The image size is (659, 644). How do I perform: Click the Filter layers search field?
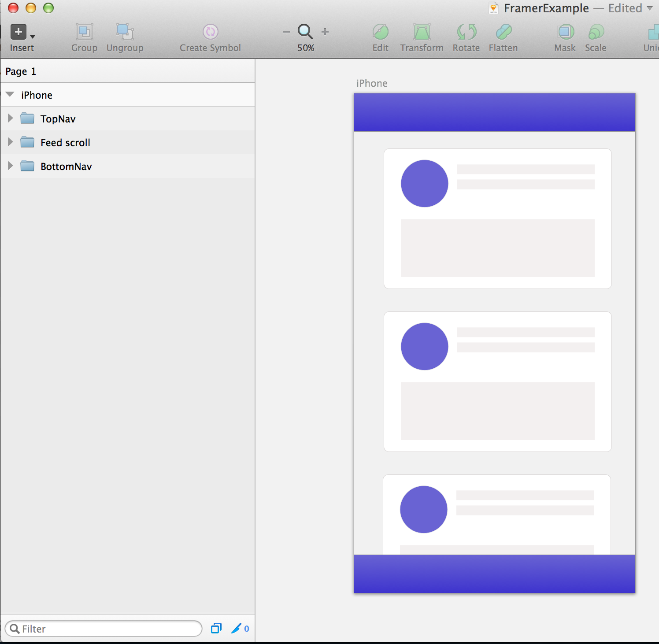tap(104, 629)
